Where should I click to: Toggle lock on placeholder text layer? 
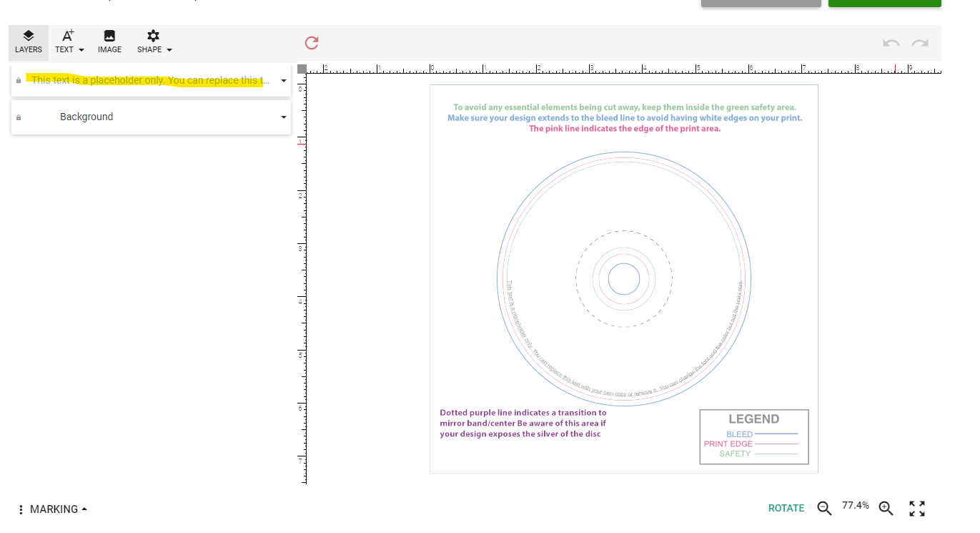pos(19,81)
